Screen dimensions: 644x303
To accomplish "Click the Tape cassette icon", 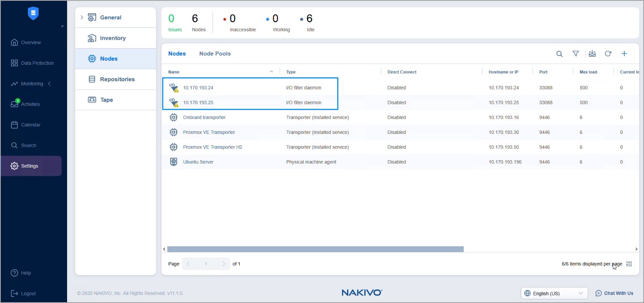I will [92, 100].
